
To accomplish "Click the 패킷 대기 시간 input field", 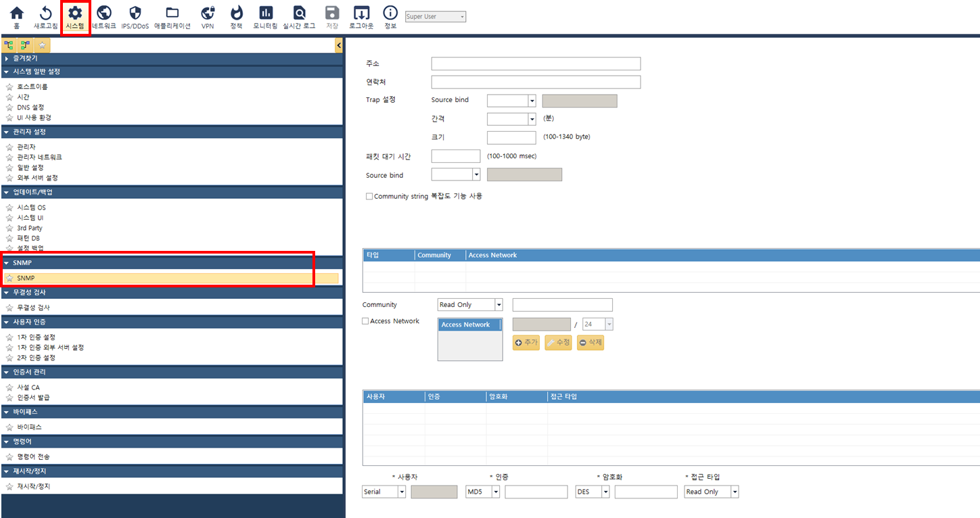I will (x=456, y=156).
